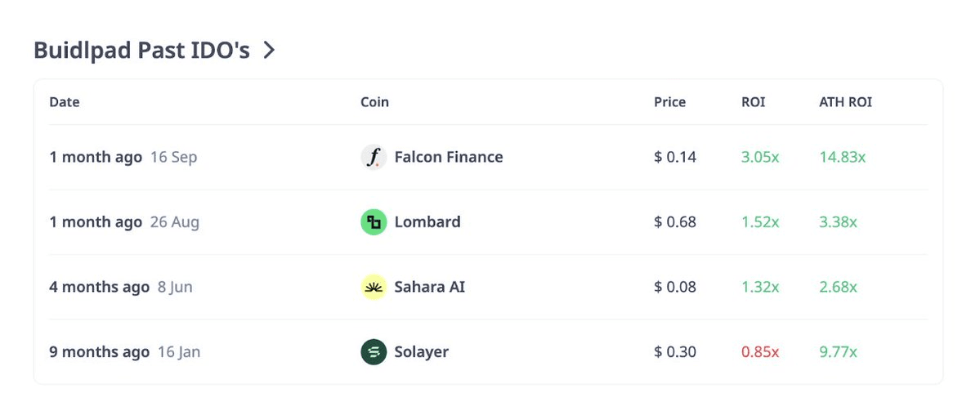
Task: Click the 8 Jun date entry
Action: [x=175, y=287]
